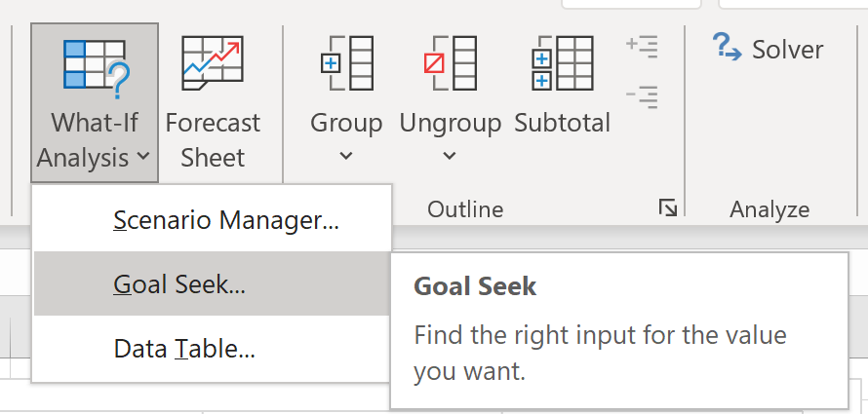Viewport: 868px width, 414px height.
Task: Expand the Group dropdown chevron
Action: coord(346,157)
